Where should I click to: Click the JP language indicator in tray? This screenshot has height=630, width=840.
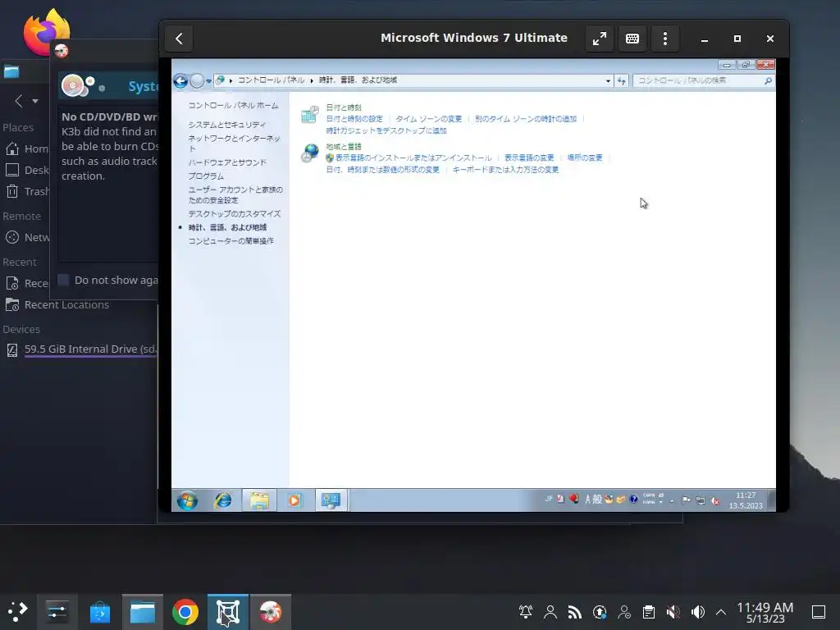coord(549,499)
